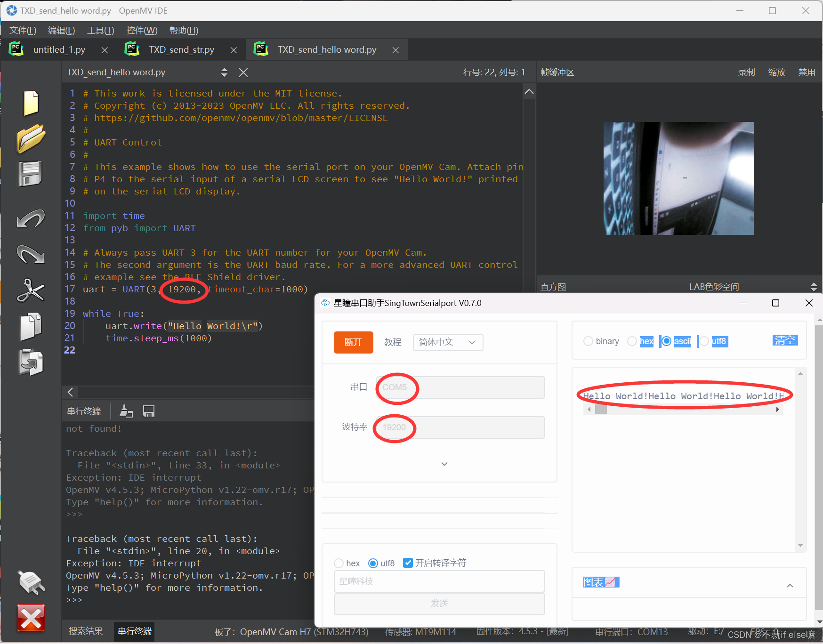
Task: Close the TXD_send_hello word.py editor document
Action: [x=243, y=72]
